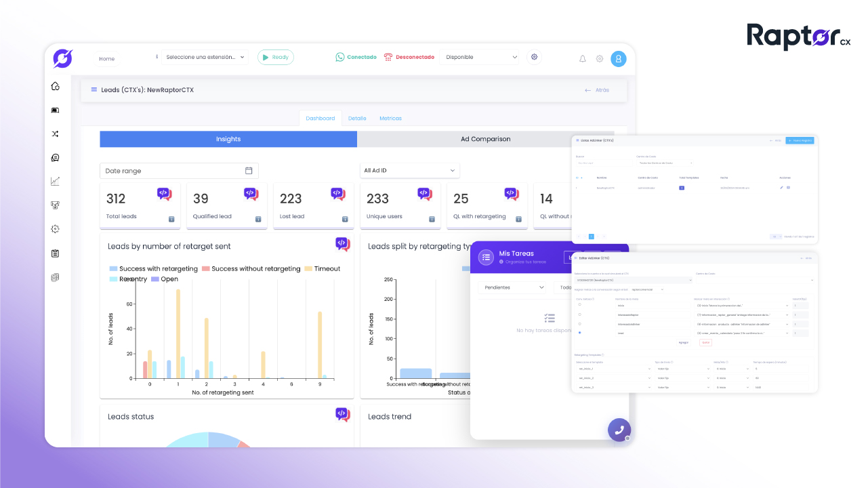The width and height of the screenshot is (868, 488).
Task: Open the shuffle arrows icon in the sidebar
Action: (x=56, y=134)
